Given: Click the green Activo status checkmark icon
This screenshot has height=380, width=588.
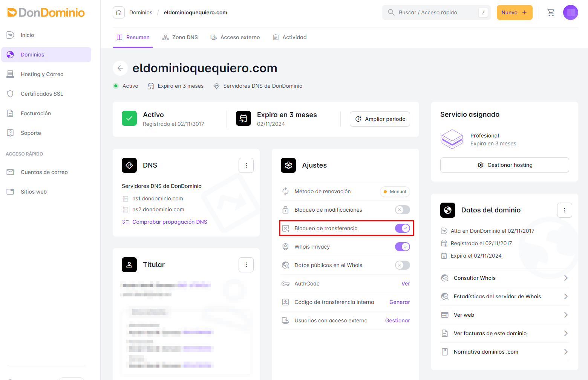Looking at the screenshot, I should pos(129,118).
